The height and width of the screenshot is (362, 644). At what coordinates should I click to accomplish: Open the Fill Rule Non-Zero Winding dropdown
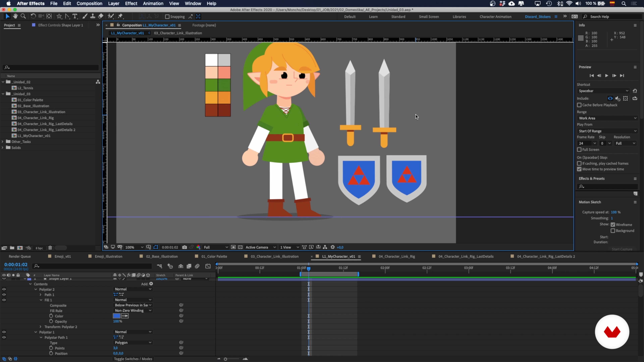(x=133, y=311)
